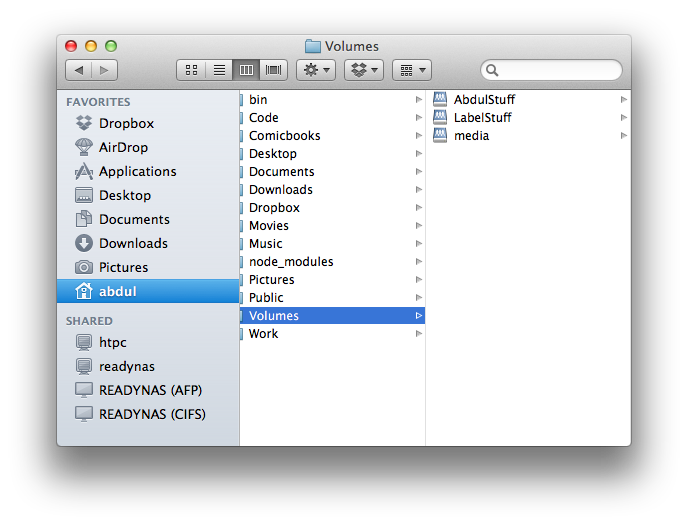Select Applications in the sidebar
The height and width of the screenshot is (525, 688).
[137, 172]
